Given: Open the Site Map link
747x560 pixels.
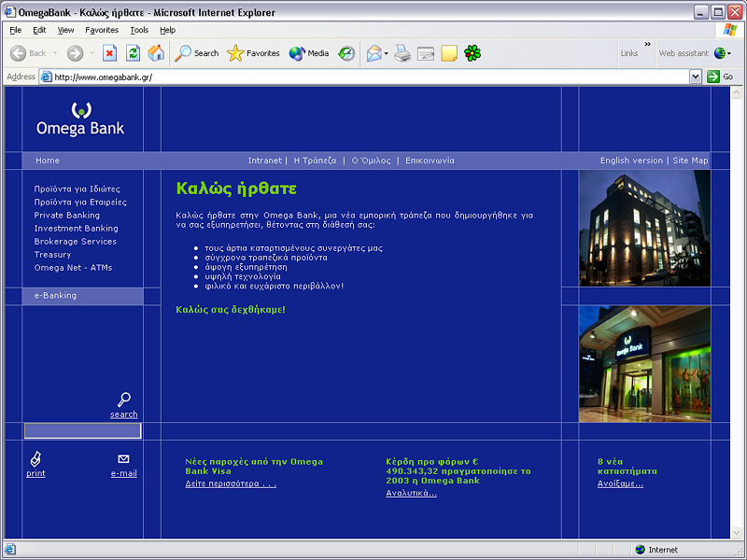Looking at the screenshot, I should coord(690,161).
